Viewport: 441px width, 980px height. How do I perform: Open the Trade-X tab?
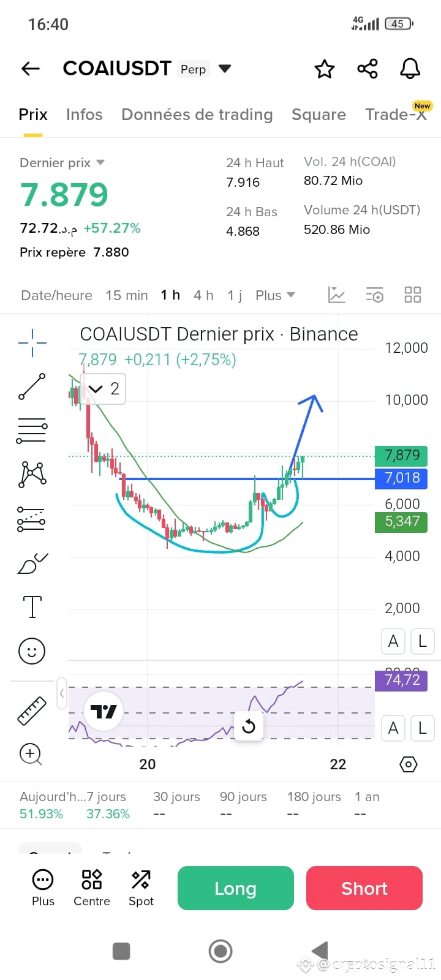tap(396, 115)
